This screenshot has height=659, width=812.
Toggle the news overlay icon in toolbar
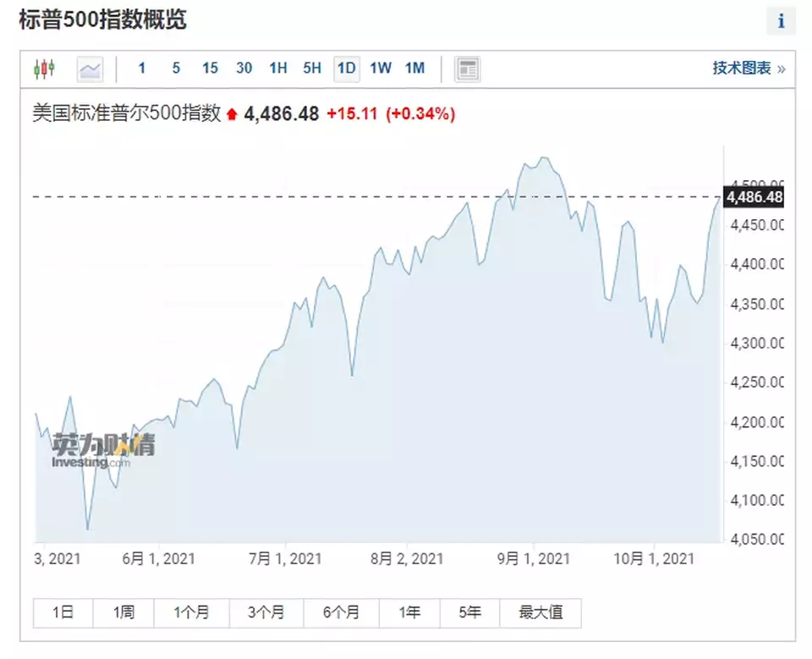468,69
